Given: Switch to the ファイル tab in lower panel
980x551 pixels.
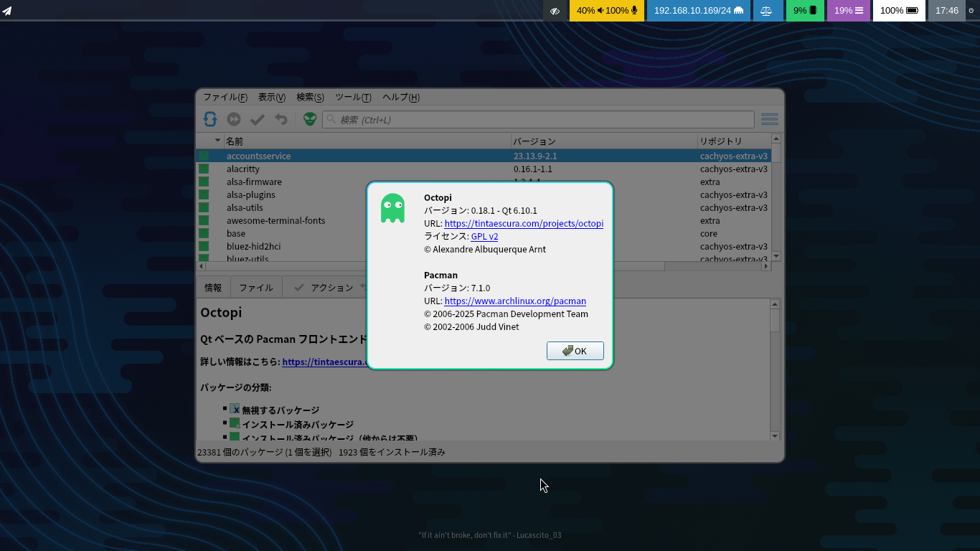Looking at the screenshot, I should coord(256,288).
